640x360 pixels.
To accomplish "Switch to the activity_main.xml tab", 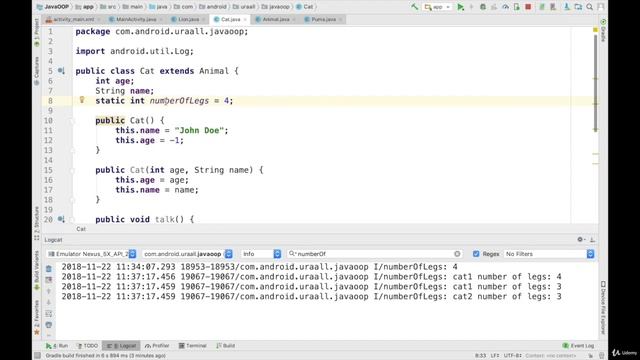I will pos(73,19).
